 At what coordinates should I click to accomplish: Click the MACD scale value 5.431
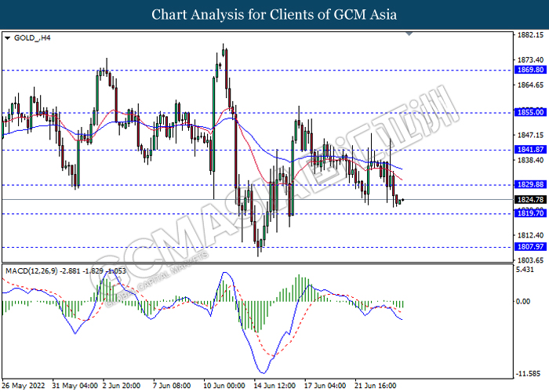(525, 270)
